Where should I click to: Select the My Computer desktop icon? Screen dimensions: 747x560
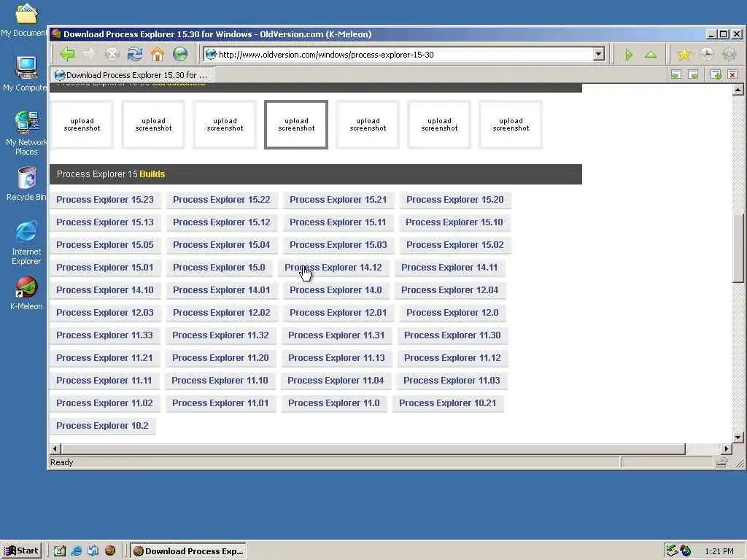click(x=26, y=74)
